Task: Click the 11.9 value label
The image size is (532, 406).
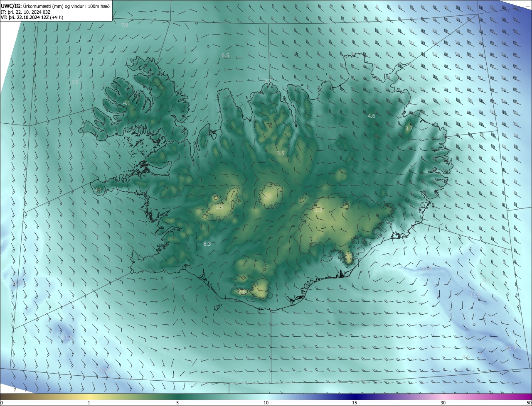Action: click(x=511, y=347)
